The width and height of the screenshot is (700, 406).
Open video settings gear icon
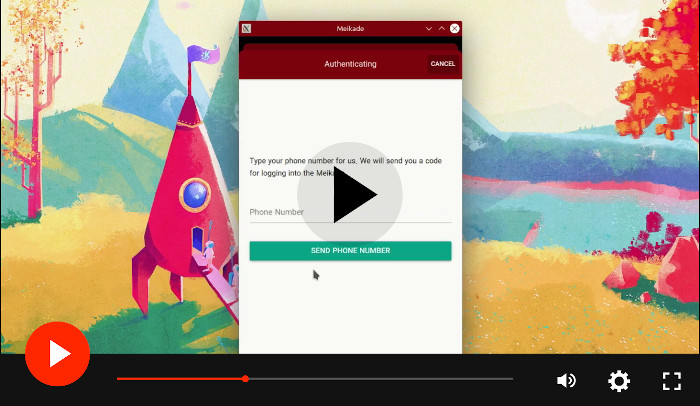tap(619, 381)
